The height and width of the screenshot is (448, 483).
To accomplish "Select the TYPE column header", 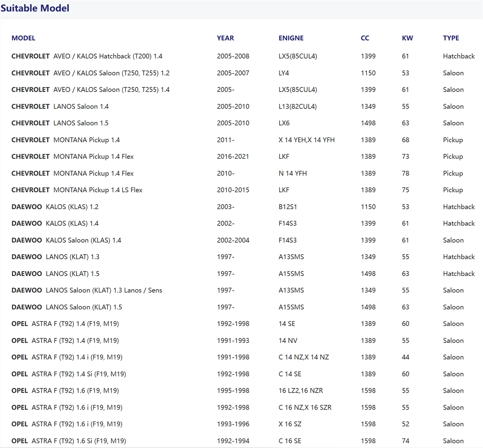I will 451,38.
